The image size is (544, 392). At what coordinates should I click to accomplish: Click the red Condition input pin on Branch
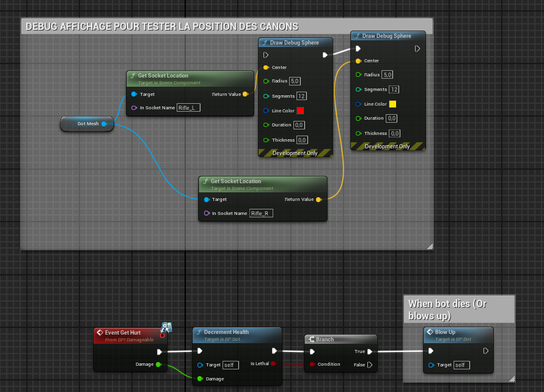click(x=313, y=365)
